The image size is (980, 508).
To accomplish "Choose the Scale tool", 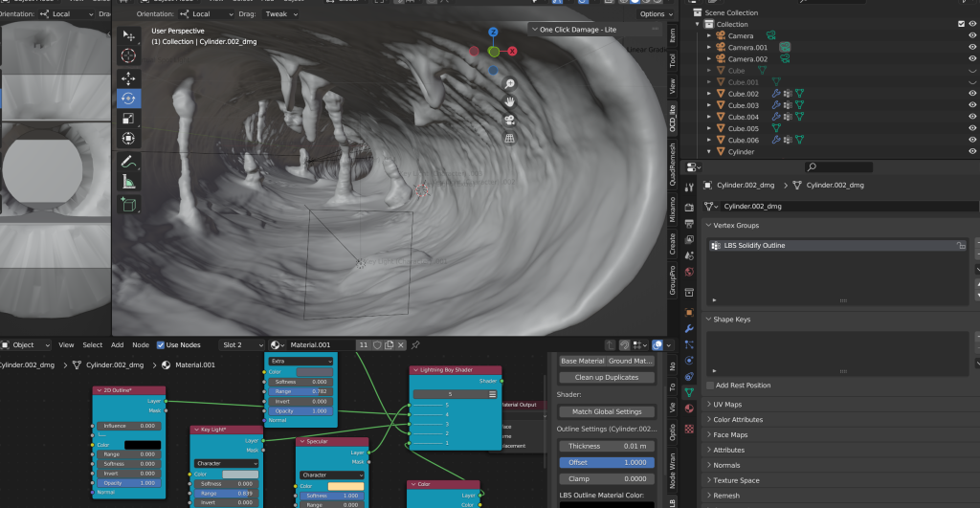I will point(128,119).
